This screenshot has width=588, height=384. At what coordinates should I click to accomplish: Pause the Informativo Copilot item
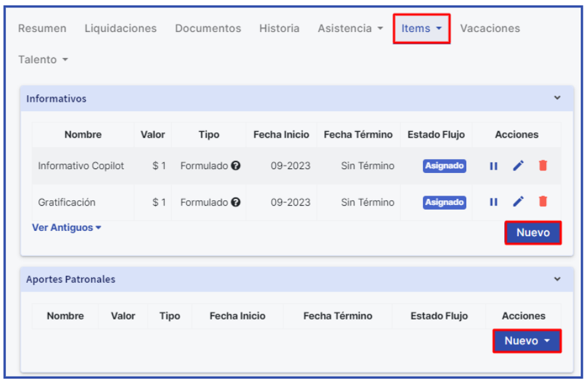click(x=493, y=166)
